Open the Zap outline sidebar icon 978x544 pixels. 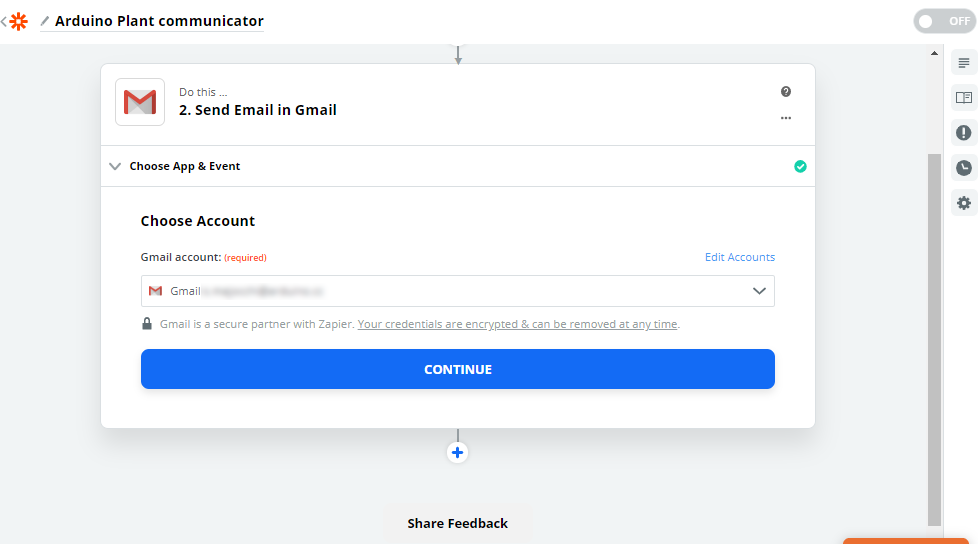tap(964, 63)
